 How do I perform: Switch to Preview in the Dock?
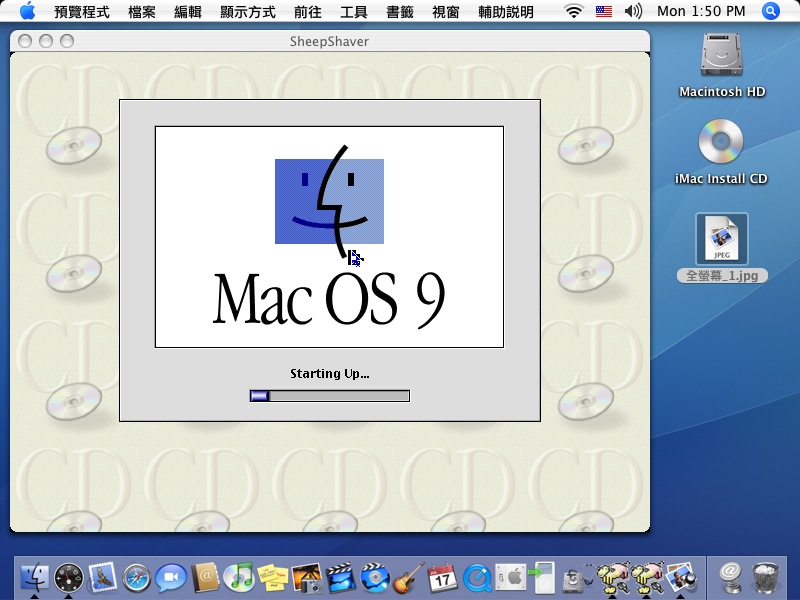pyautogui.click(x=681, y=577)
